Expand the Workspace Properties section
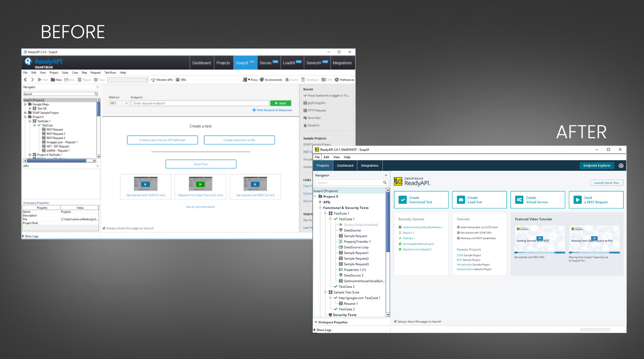Screen dimensions: 644x359 coord(316,322)
